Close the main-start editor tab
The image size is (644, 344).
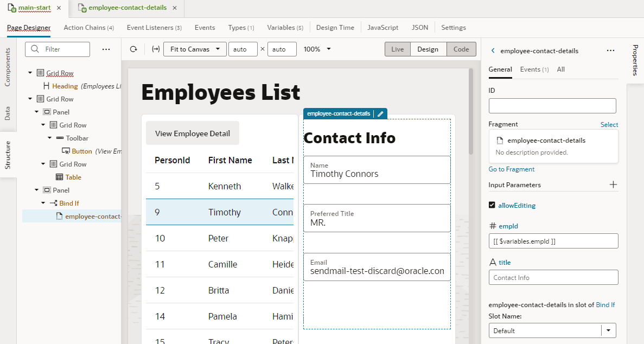pyautogui.click(x=59, y=8)
